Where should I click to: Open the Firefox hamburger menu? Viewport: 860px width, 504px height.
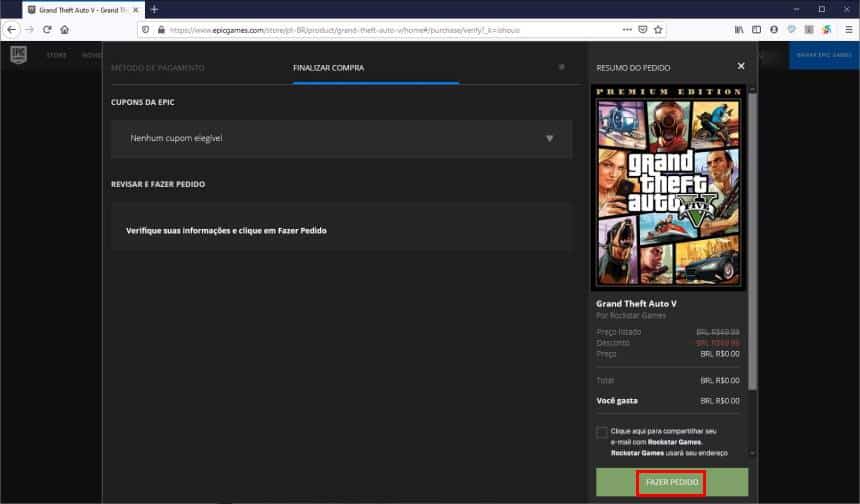tap(848, 30)
